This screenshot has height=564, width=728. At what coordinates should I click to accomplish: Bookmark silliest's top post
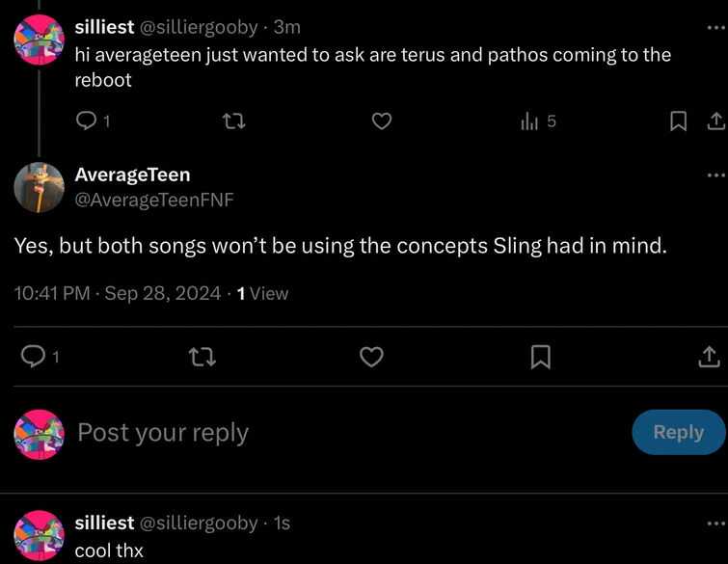click(x=679, y=121)
